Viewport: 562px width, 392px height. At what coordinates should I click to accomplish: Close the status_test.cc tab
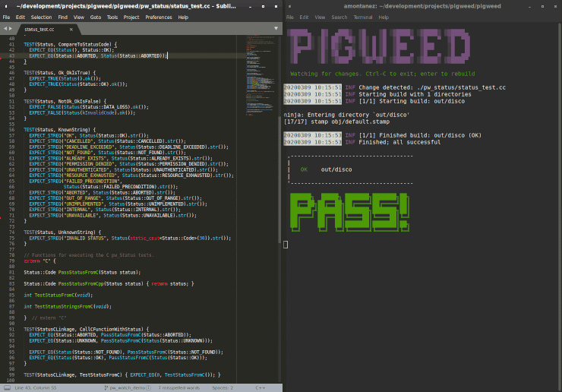pyautogui.click(x=71, y=30)
